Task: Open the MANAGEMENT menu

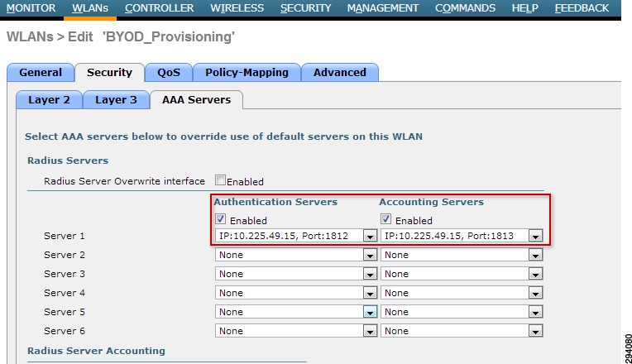Action: (383, 8)
